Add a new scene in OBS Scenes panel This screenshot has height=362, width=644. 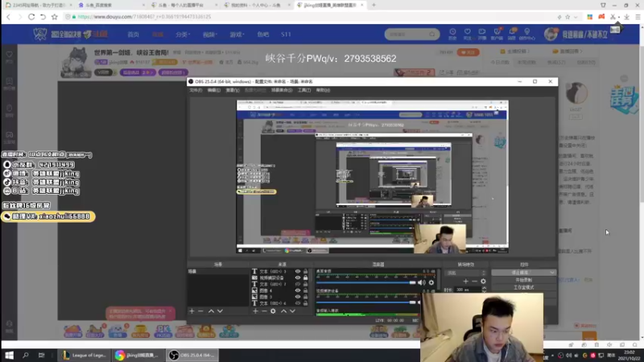tap(192, 311)
